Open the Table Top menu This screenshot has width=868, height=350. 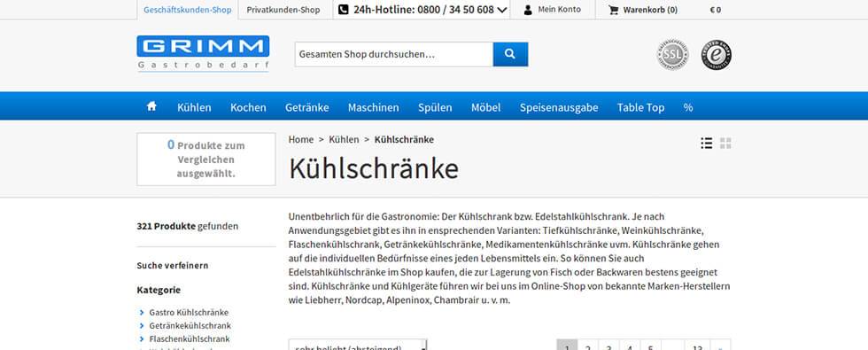click(641, 107)
